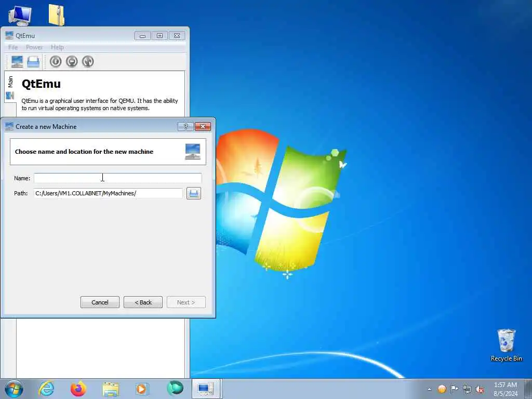Open Windows Media Player from taskbar

pos(141,389)
